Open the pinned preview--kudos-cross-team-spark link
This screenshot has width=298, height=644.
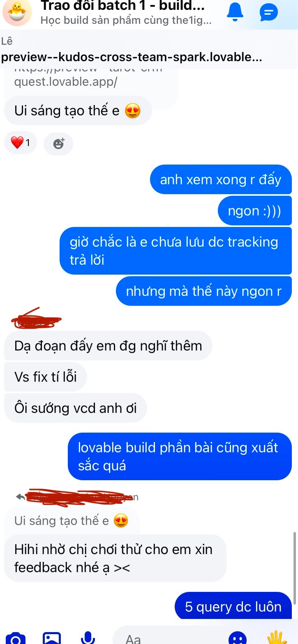tap(132, 57)
